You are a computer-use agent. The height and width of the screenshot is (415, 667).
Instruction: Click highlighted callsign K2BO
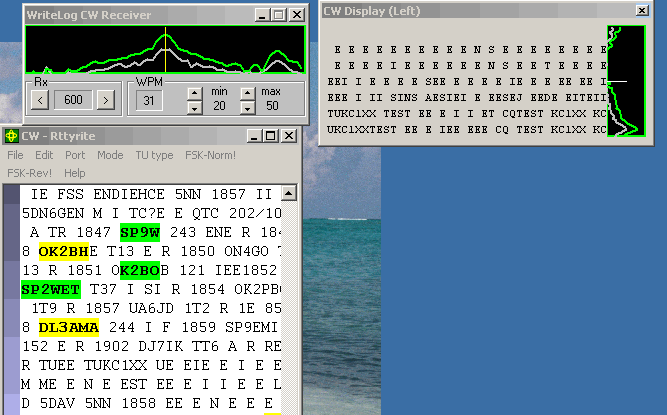tap(140, 270)
